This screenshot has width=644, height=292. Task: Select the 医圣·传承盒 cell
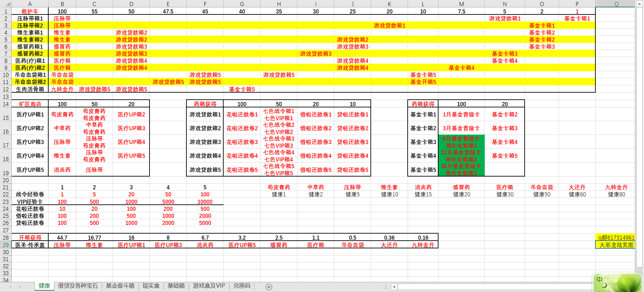(30, 245)
